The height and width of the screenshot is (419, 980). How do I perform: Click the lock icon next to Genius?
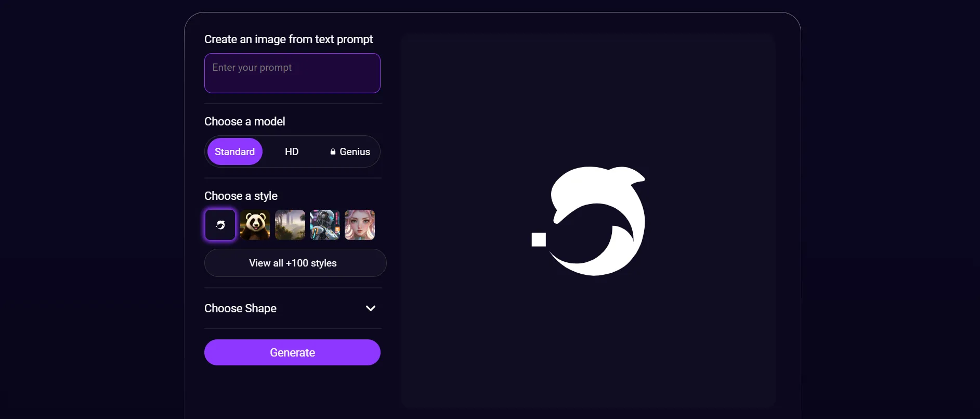click(x=333, y=151)
